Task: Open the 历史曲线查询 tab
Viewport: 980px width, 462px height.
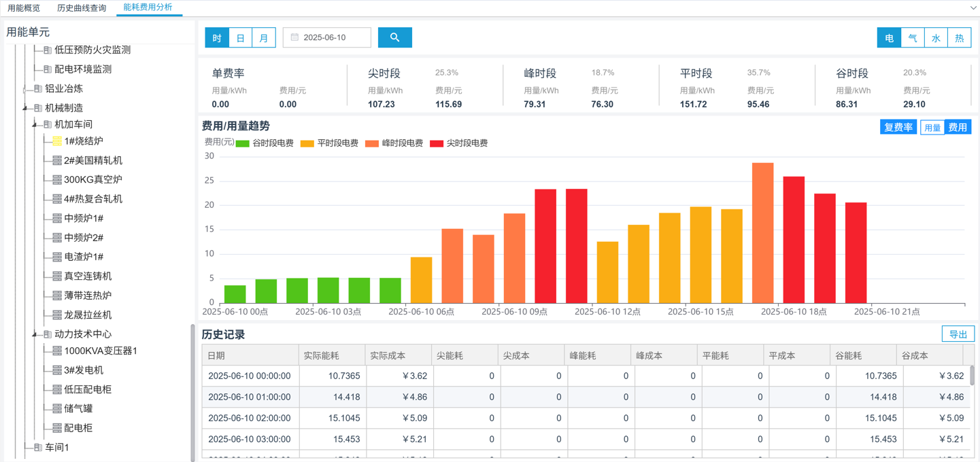Action: (x=82, y=8)
